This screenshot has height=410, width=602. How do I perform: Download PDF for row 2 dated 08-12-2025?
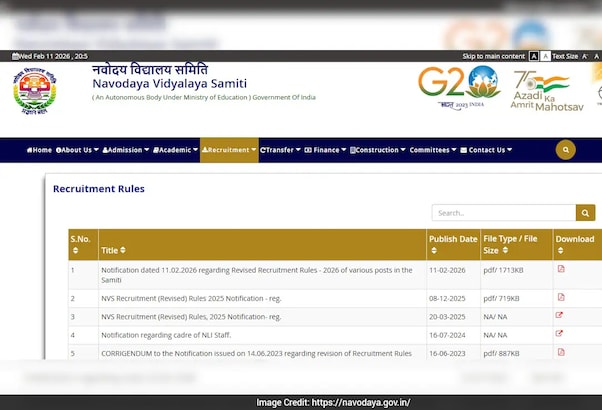(x=561, y=297)
